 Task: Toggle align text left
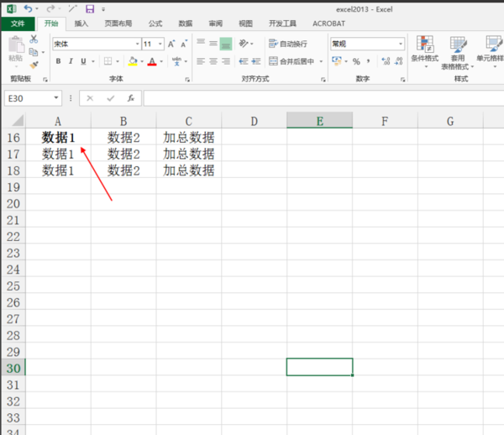point(201,61)
